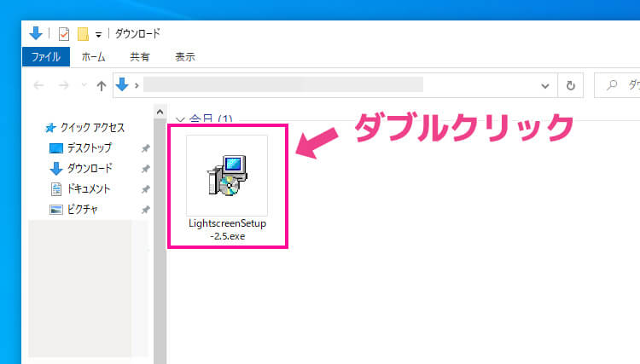Open the ファイル menu tab
This screenshot has height=364, width=640.
45,57
